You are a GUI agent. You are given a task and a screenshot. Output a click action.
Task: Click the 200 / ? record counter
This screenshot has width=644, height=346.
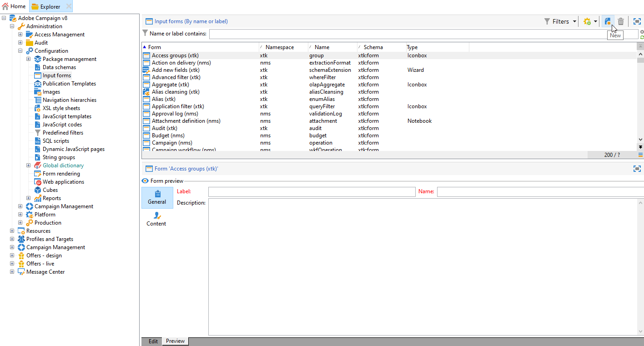click(612, 155)
